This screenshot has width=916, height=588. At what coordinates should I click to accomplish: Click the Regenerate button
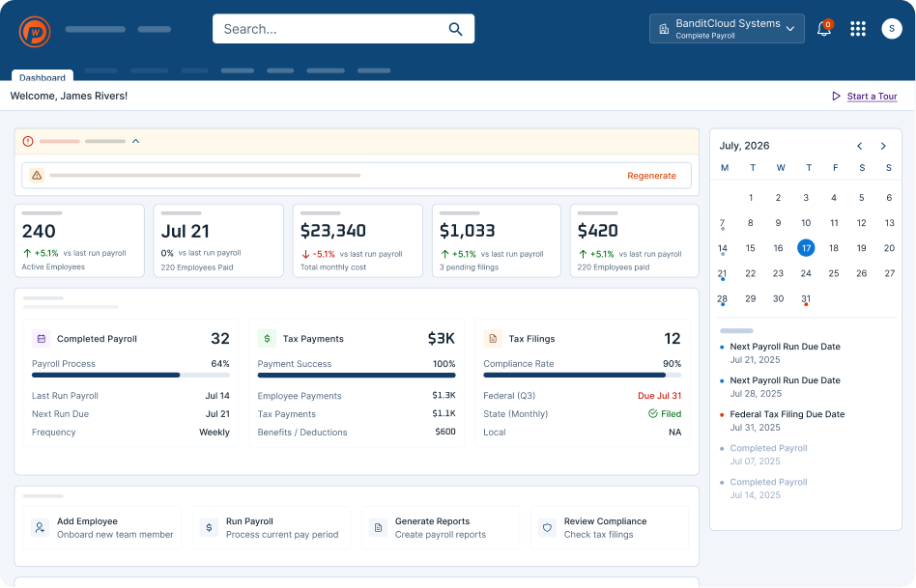(651, 176)
